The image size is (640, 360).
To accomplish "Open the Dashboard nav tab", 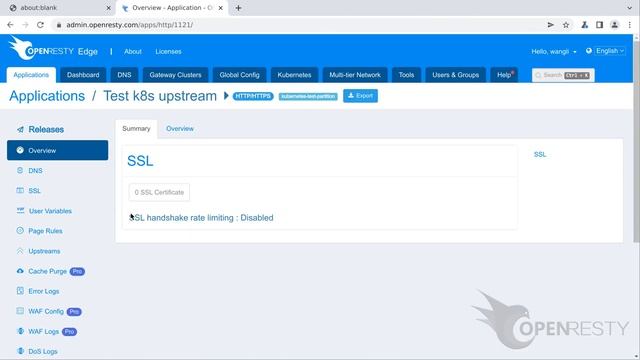I will click(x=83, y=75).
